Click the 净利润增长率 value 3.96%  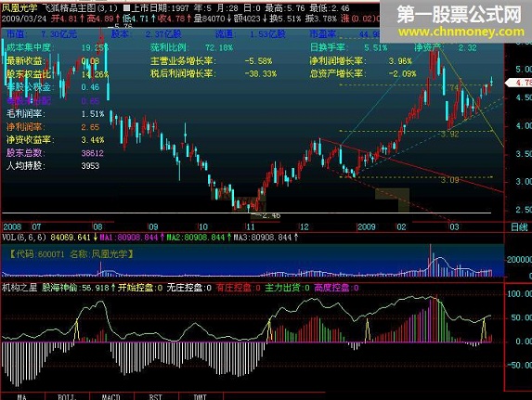400,61
